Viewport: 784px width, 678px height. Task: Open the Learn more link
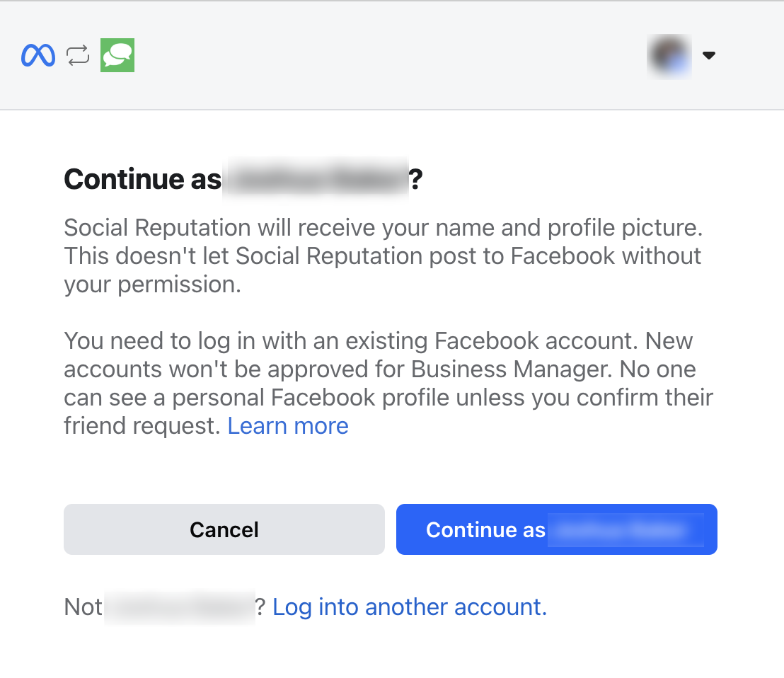coord(287,425)
